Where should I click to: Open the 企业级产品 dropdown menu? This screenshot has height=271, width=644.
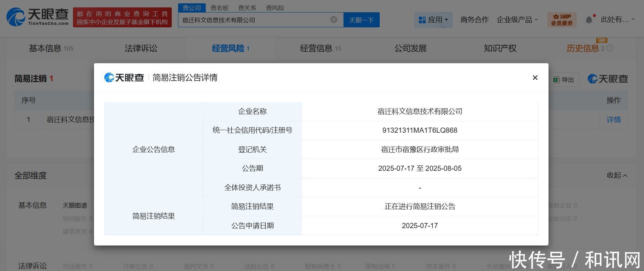coord(517,20)
